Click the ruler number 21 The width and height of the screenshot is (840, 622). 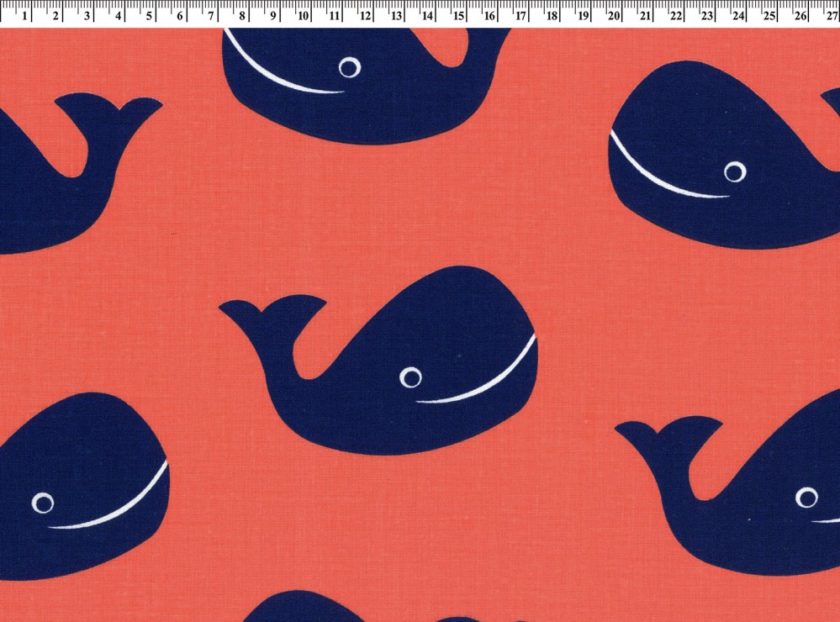click(x=645, y=16)
